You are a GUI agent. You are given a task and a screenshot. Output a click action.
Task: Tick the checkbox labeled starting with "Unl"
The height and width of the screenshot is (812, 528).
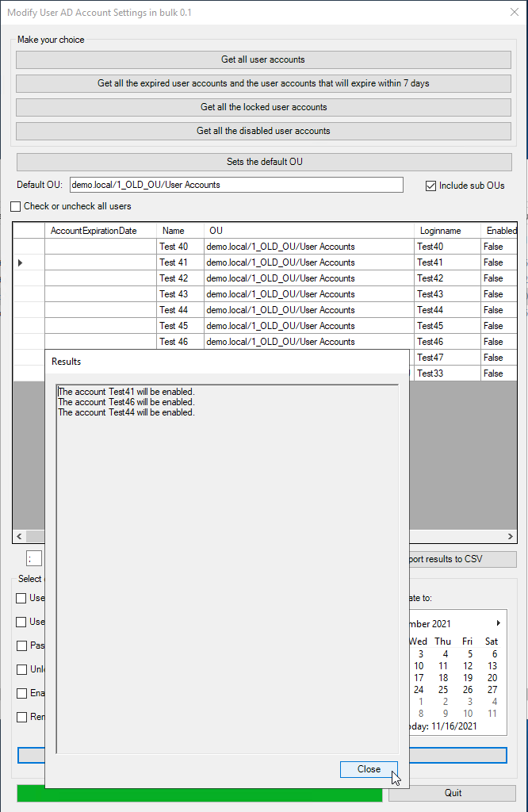pos(21,669)
